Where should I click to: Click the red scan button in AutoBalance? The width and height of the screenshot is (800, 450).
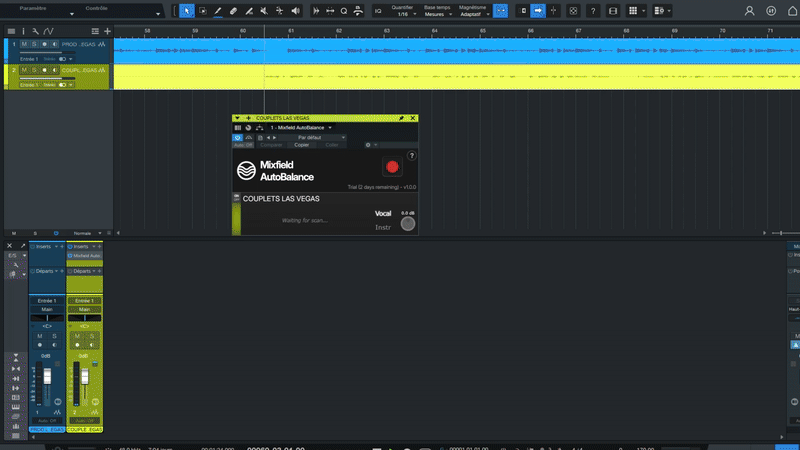click(x=392, y=167)
